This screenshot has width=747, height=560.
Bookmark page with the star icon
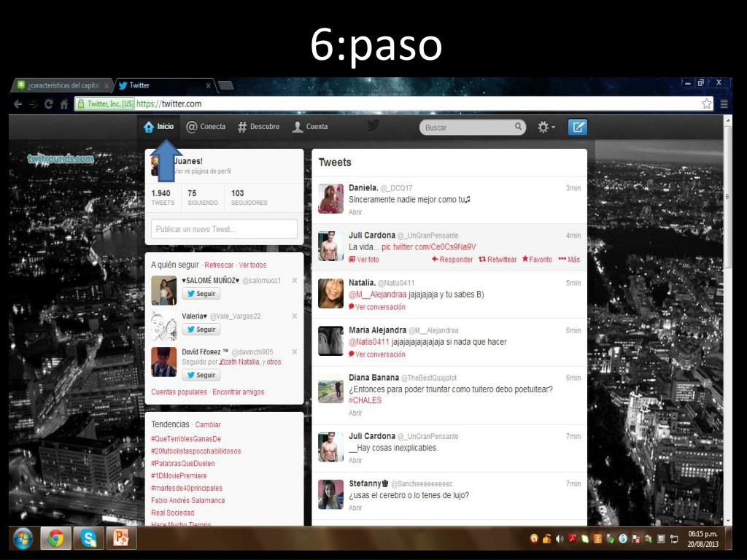click(706, 104)
